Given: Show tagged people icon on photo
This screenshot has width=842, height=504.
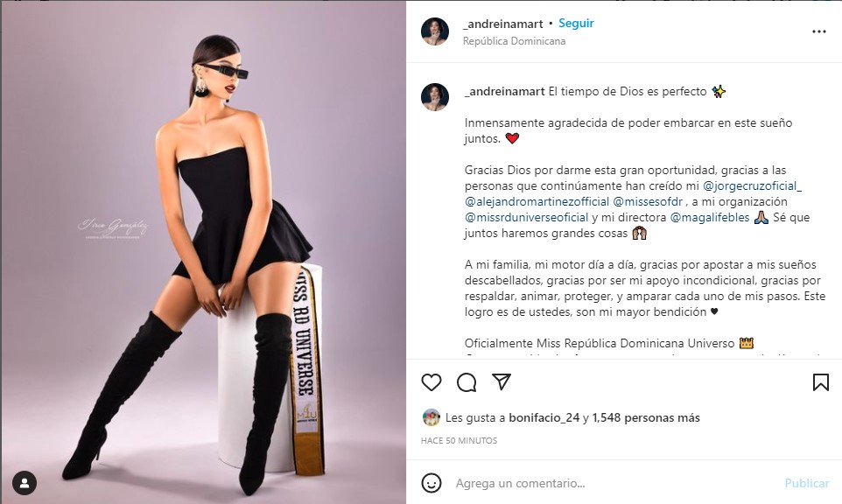Looking at the screenshot, I should tap(25, 482).
